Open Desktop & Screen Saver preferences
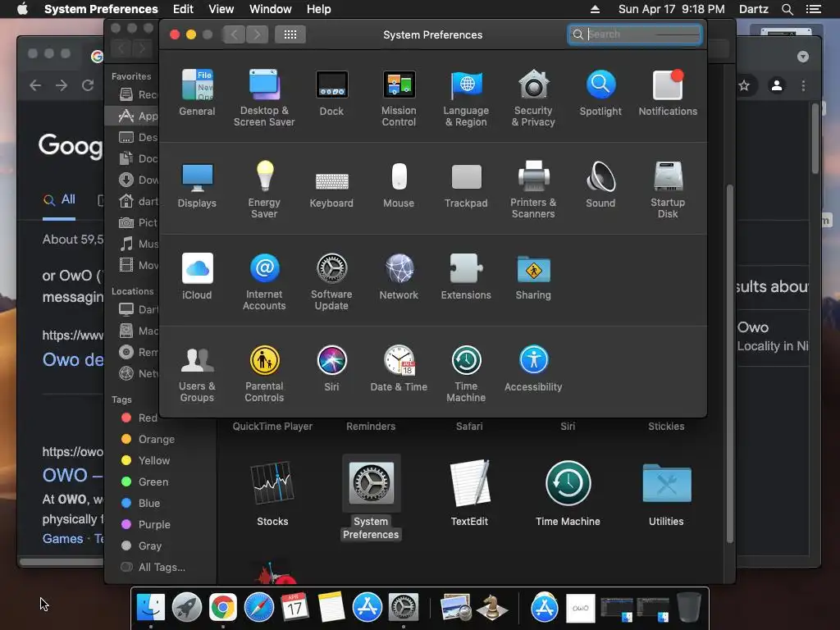 pos(264,98)
